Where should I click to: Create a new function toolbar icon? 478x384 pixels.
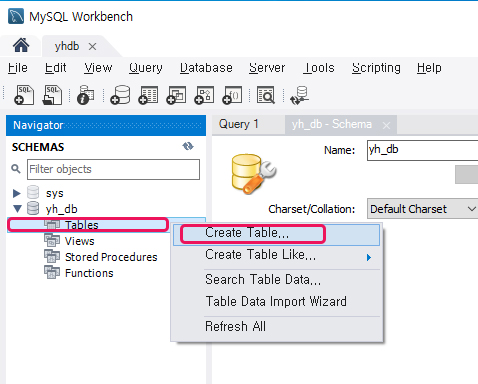click(232, 95)
